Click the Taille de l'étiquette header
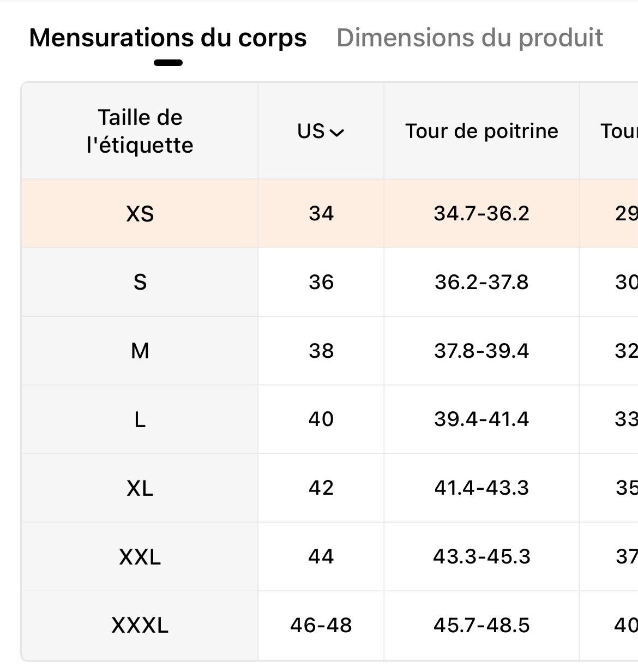The height and width of the screenshot is (672, 638). point(140,131)
